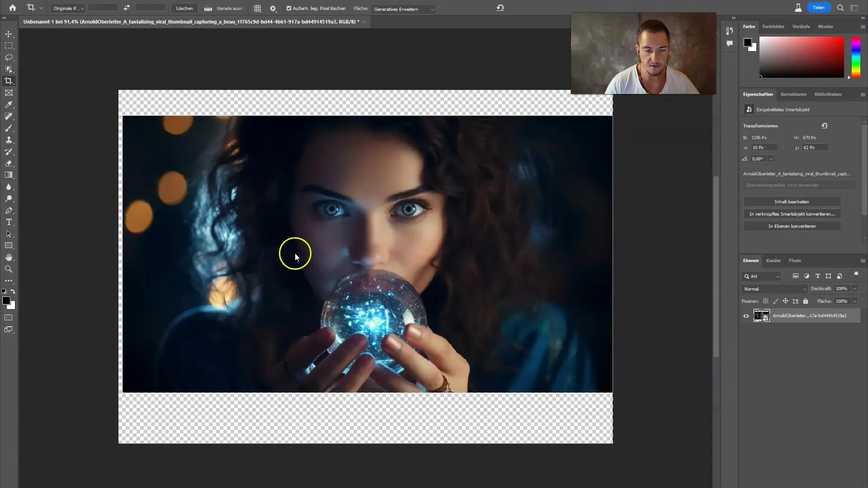Viewport: 868px width, 488px height.
Task: Toggle type layer filter in Ebenen
Action: 817,276
